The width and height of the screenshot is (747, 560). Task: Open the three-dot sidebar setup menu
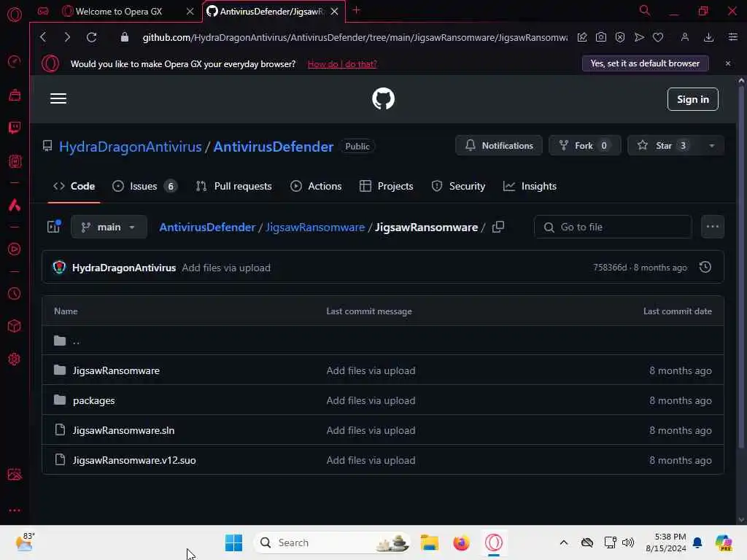(15, 510)
